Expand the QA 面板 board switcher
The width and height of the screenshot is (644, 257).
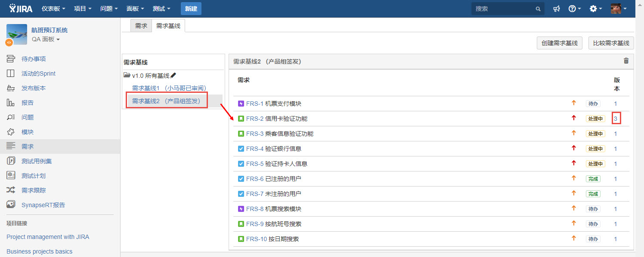(46, 39)
